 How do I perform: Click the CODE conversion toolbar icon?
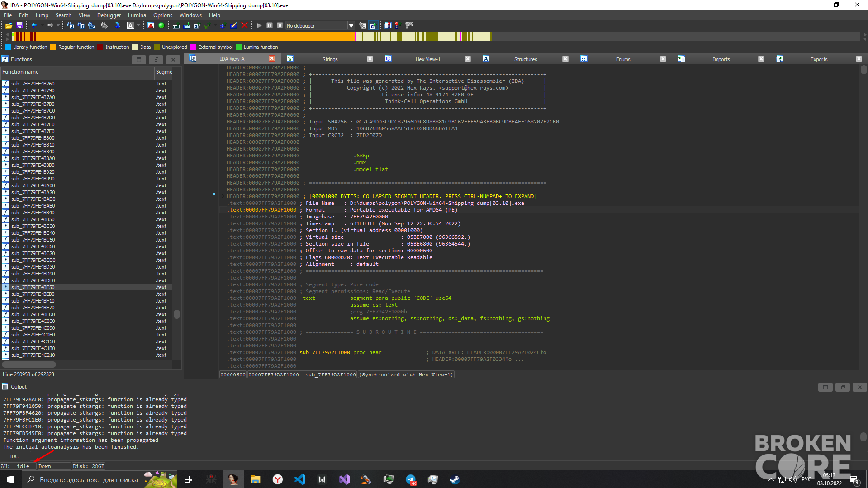tap(176, 25)
